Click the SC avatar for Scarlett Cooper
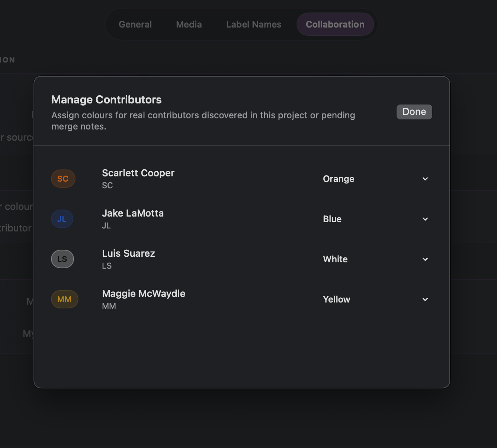Viewport: 497px width, 448px height. [x=63, y=179]
